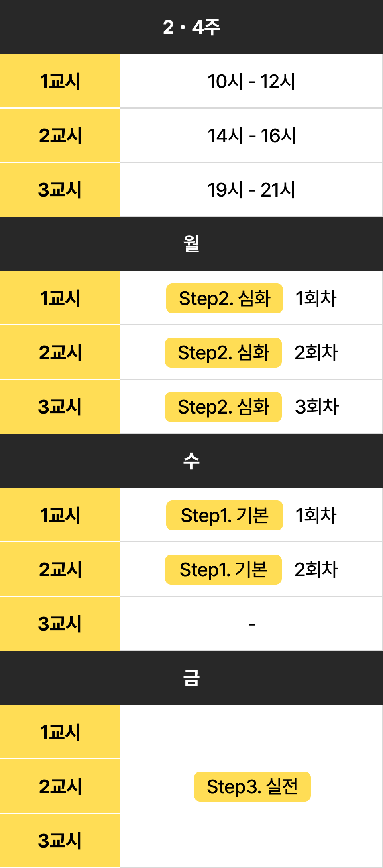The height and width of the screenshot is (868, 383).
Task: Open the 금 section header
Action: [x=191, y=678]
